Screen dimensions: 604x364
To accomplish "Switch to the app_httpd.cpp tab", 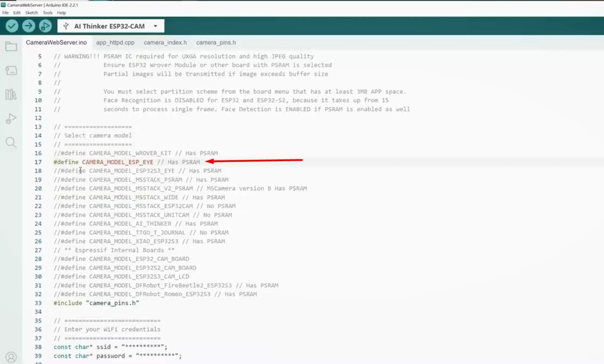I will pyautogui.click(x=115, y=43).
